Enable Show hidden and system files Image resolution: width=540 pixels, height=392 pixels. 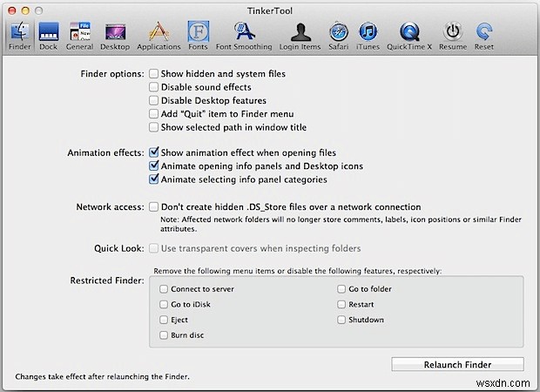pyautogui.click(x=153, y=74)
